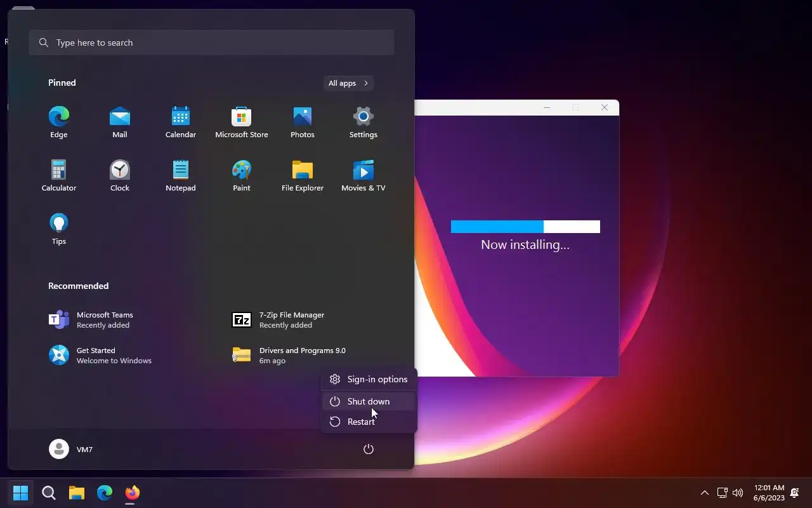This screenshot has width=812, height=508.
Task: Open Settings from pinned apps
Action: (363, 122)
